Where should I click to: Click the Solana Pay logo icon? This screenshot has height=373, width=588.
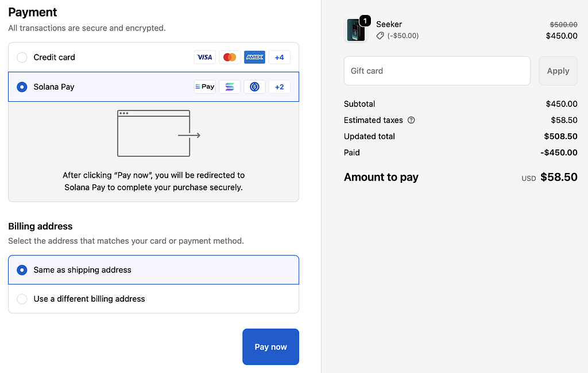205,87
